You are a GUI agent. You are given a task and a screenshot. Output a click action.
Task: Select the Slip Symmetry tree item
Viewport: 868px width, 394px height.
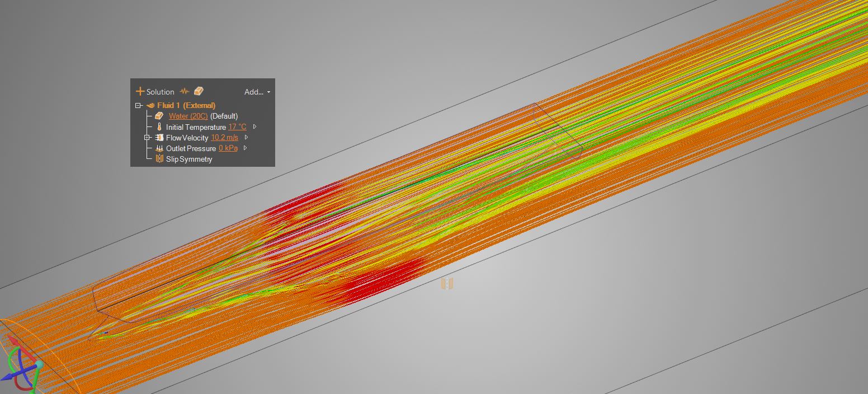[x=189, y=159]
